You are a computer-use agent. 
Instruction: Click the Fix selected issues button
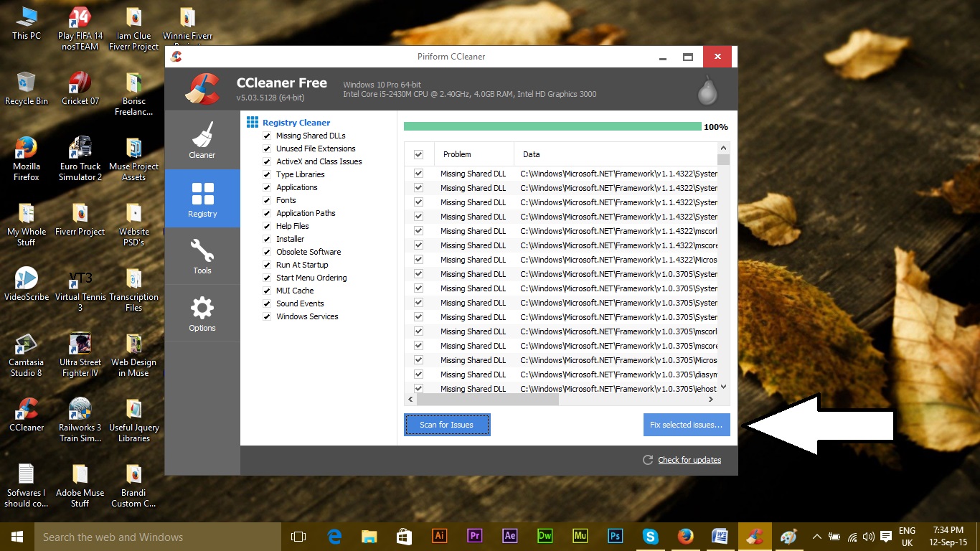coord(687,425)
